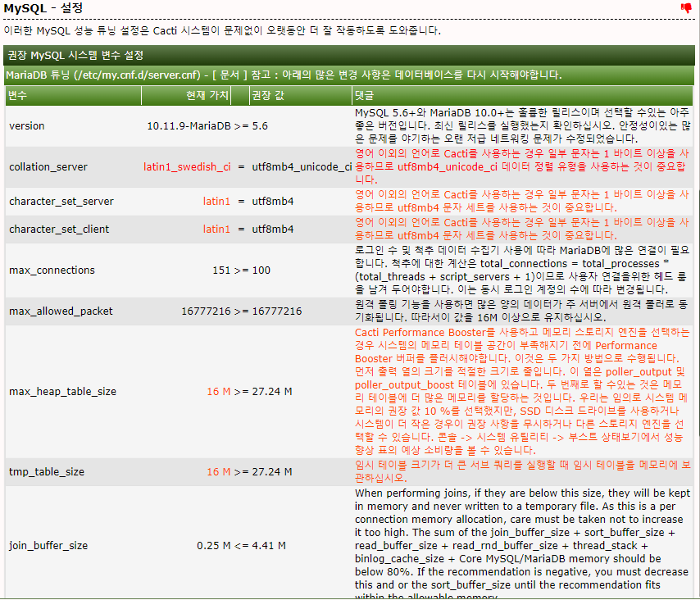The height and width of the screenshot is (600, 700).
Task: Click latin1 value in character_set_server row
Action: point(216,202)
